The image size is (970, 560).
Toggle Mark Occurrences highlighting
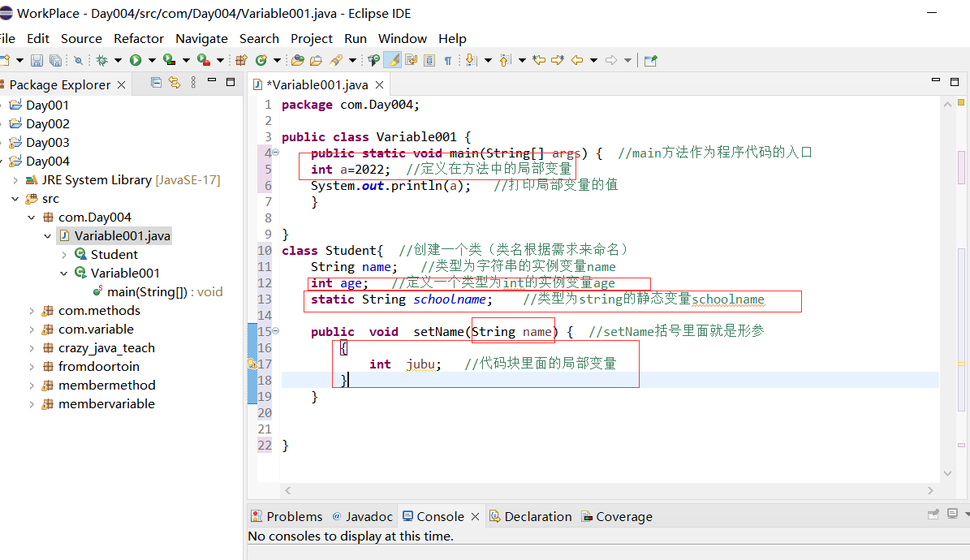coord(392,60)
